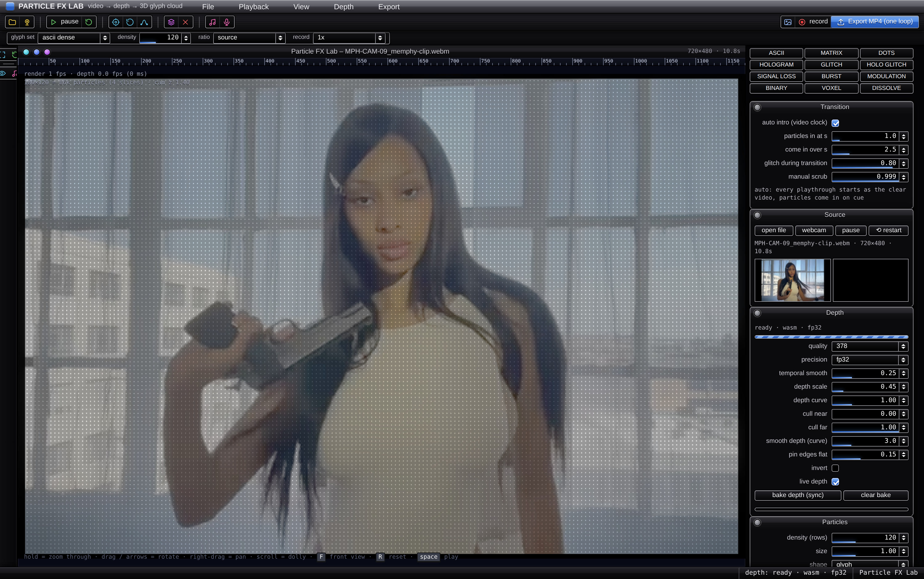Click the green play/pause button
Image resolution: width=924 pixels, height=579 pixels.
tap(64, 22)
